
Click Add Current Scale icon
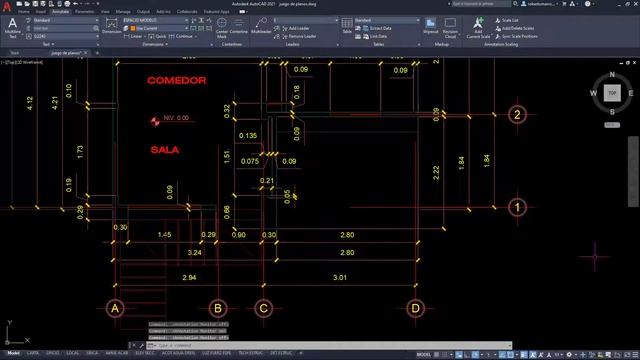coord(478,28)
